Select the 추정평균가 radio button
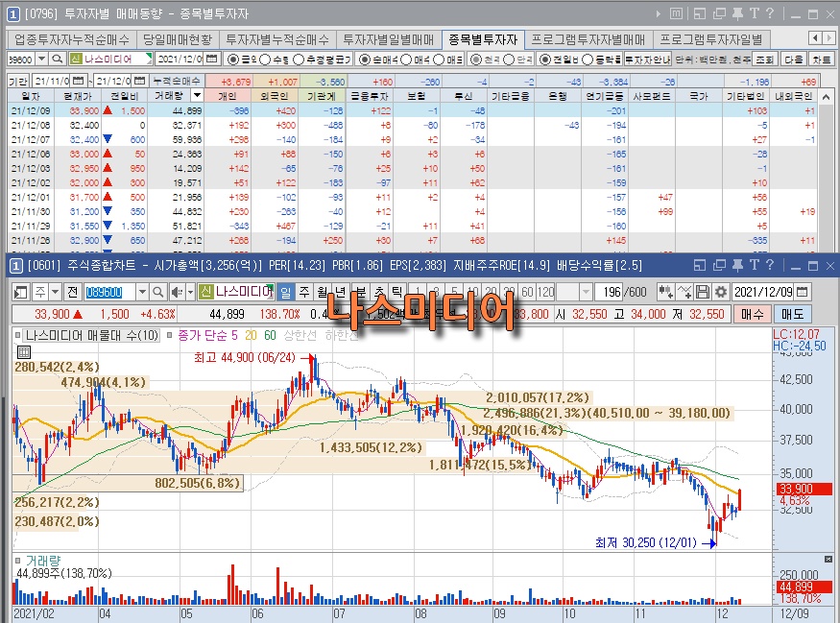This screenshot has height=623, width=840. pos(299,60)
